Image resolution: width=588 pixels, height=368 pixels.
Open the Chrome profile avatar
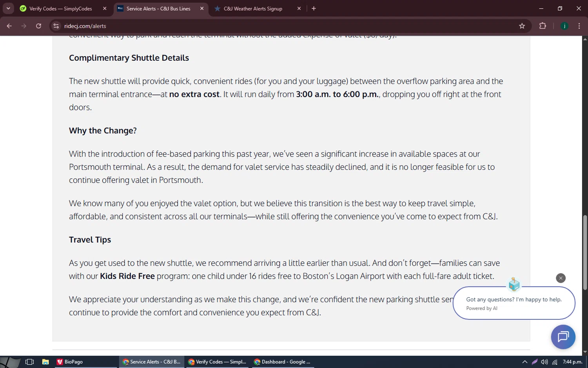pyautogui.click(x=564, y=26)
